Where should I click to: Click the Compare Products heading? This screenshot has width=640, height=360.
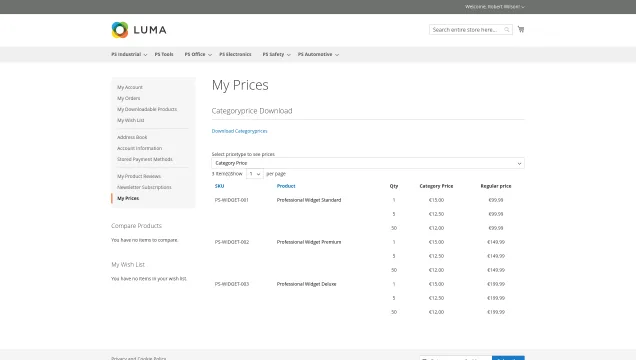[x=136, y=226]
